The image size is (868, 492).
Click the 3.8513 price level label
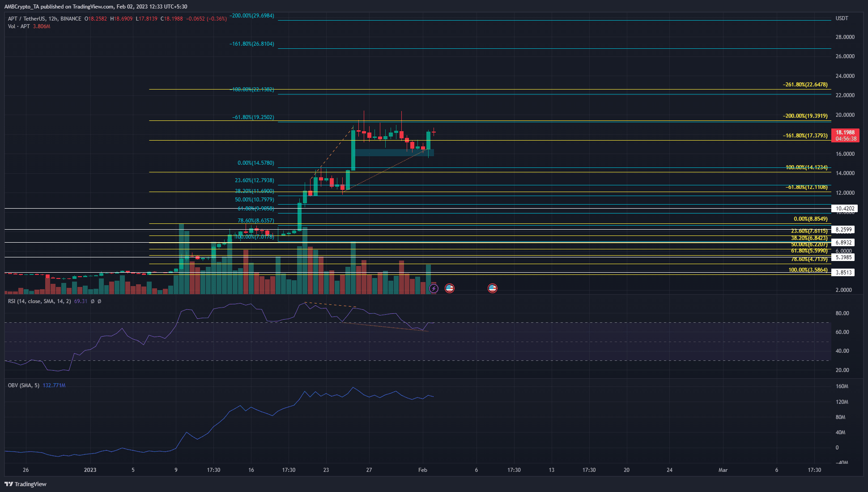click(x=843, y=273)
